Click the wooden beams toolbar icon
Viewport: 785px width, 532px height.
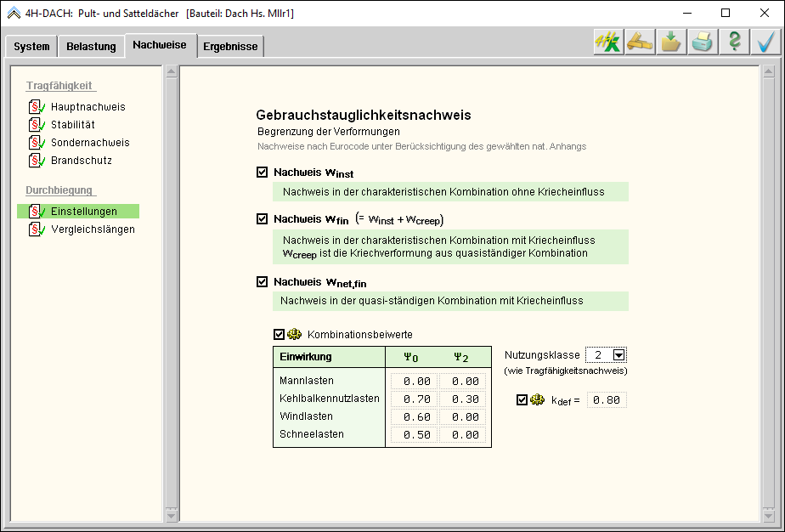click(639, 42)
